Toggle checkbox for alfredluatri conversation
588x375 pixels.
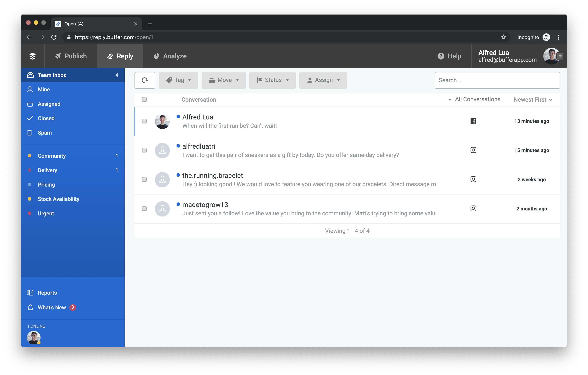click(144, 150)
